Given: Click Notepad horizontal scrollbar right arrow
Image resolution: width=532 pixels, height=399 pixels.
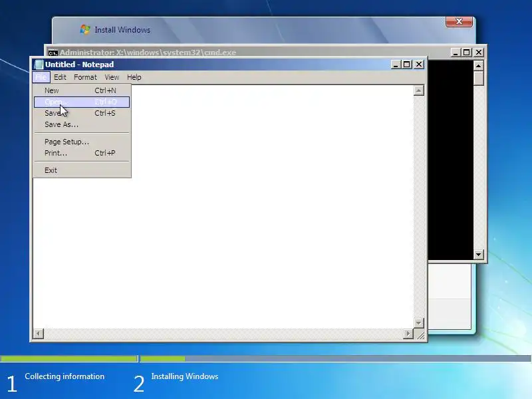Looking at the screenshot, I should (x=408, y=334).
